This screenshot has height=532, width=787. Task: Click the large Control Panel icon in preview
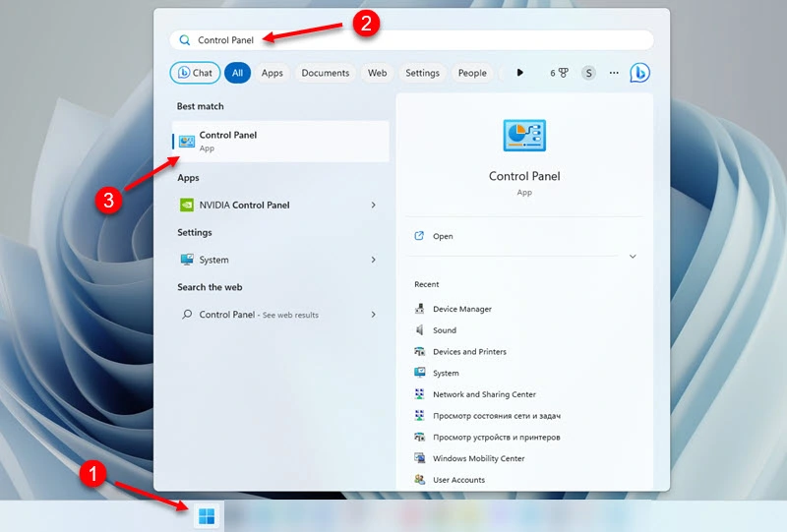click(x=524, y=136)
